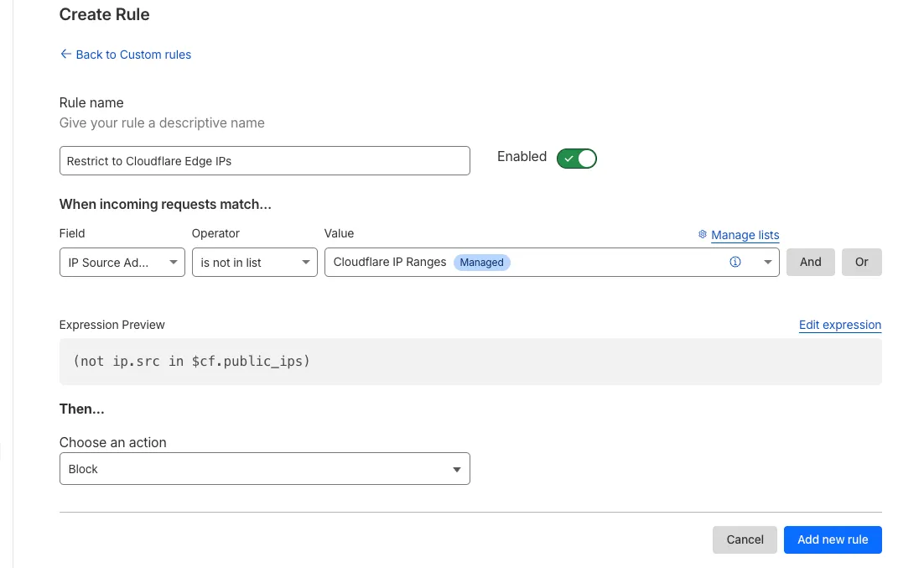Open the Operator dropdown set to 'is not in list'

(254, 262)
